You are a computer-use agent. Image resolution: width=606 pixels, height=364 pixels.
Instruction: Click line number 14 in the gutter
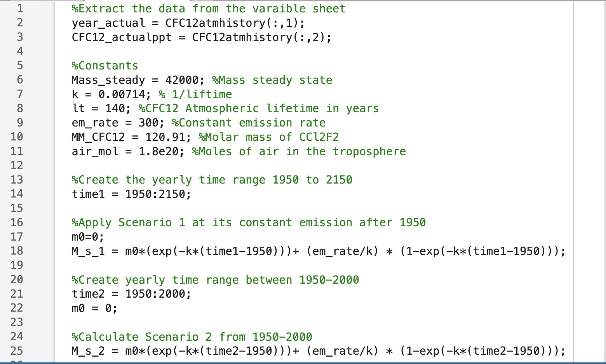pyautogui.click(x=17, y=194)
